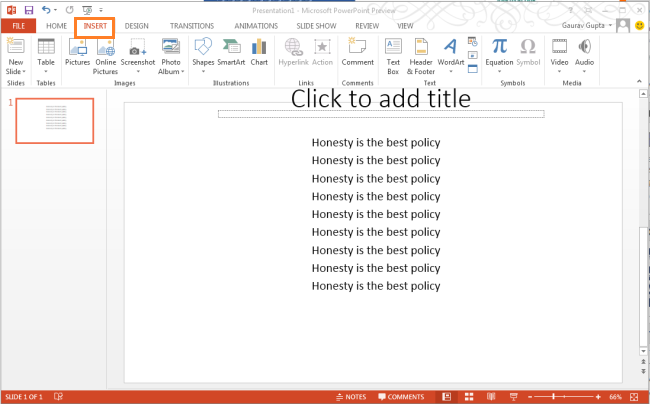The height and width of the screenshot is (404, 650).
Task: Toggle the Comments pane in status bar
Action: 400,397
